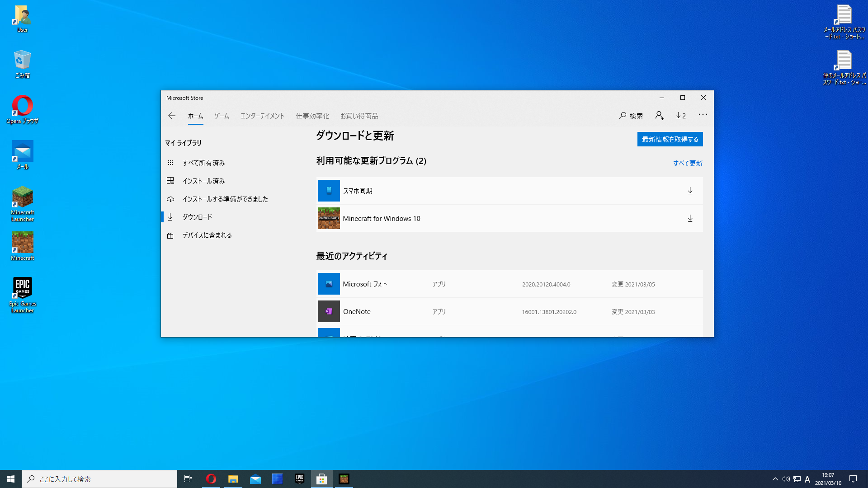Open the Store more options ellipsis
The width and height of the screenshot is (868, 488).
point(703,115)
